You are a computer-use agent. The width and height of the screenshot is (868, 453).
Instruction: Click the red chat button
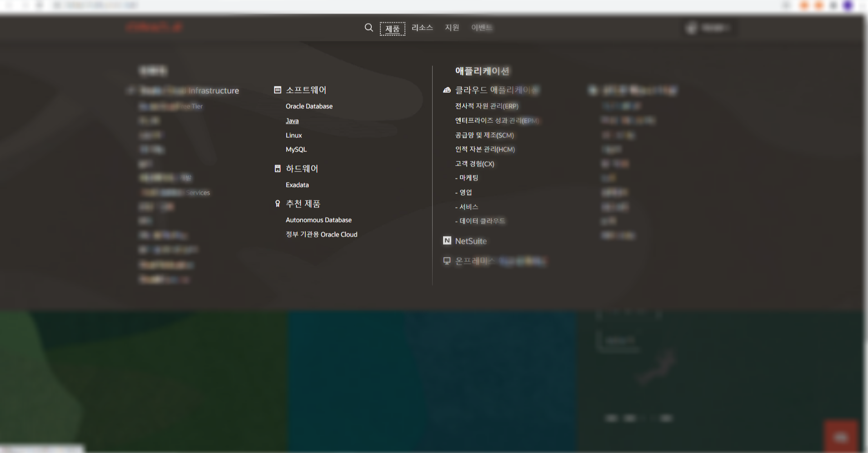(x=841, y=437)
